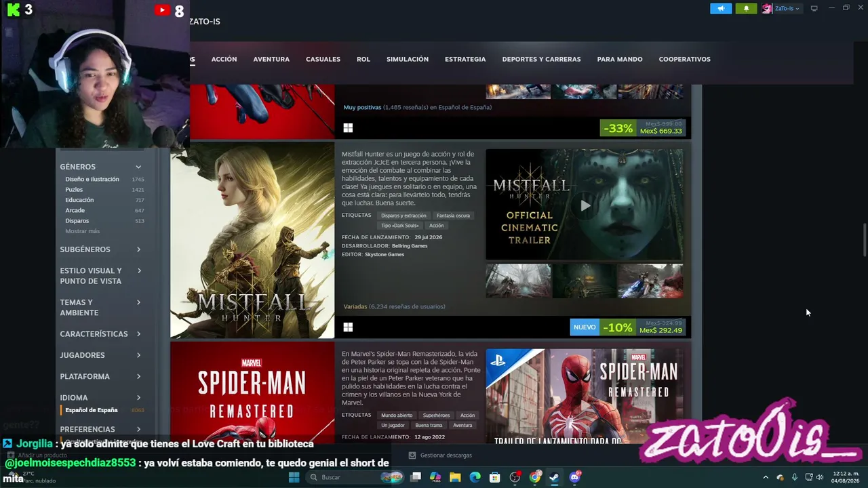Open the Casuales category tab
This screenshot has width=868, height=488.
point(323,59)
